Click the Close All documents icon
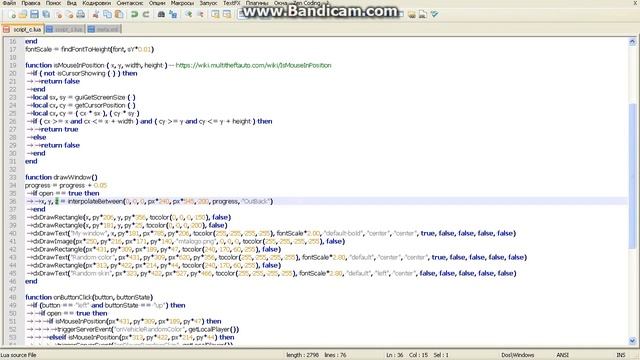Viewport: 640px width, 360px height. pos(69,15)
